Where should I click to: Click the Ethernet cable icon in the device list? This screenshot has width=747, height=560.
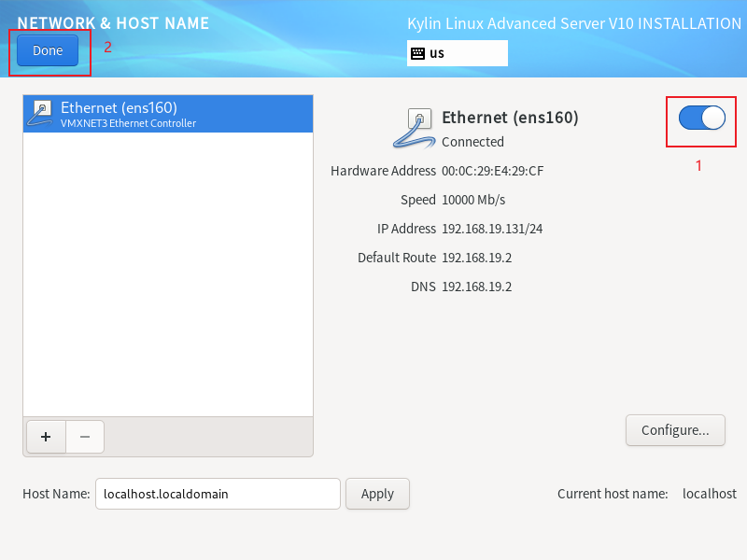[x=41, y=114]
